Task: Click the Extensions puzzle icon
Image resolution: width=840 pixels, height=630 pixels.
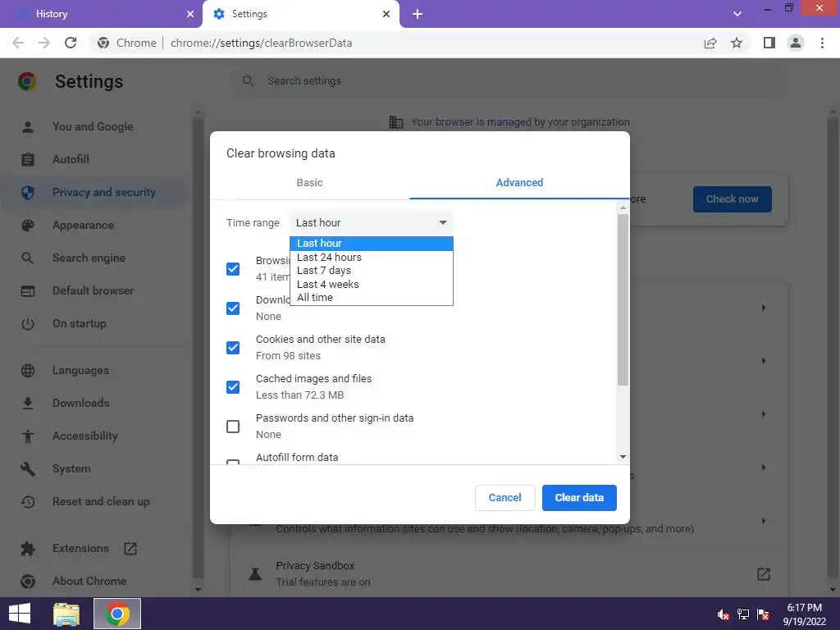Action: 27,549
